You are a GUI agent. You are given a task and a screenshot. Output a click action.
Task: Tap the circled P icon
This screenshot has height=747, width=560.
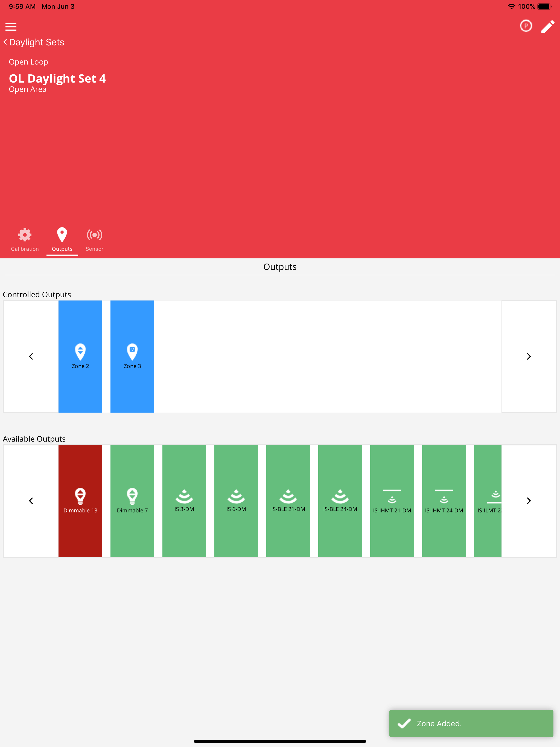pos(526,26)
